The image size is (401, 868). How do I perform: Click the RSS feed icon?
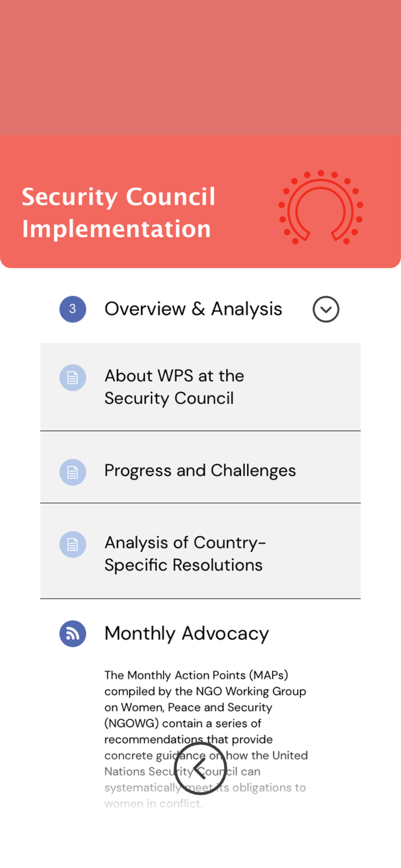72,634
